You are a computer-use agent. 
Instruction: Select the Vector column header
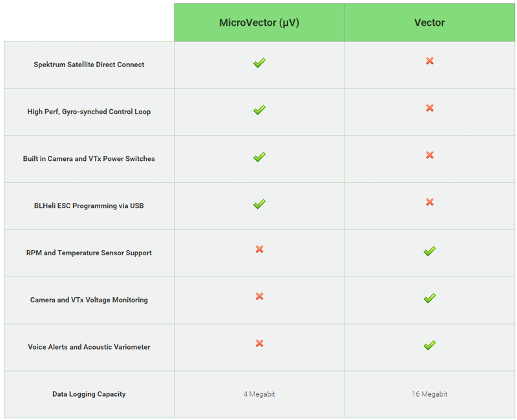(x=430, y=23)
